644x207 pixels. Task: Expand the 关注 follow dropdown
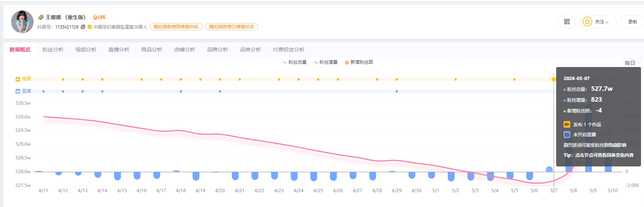tap(598, 22)
